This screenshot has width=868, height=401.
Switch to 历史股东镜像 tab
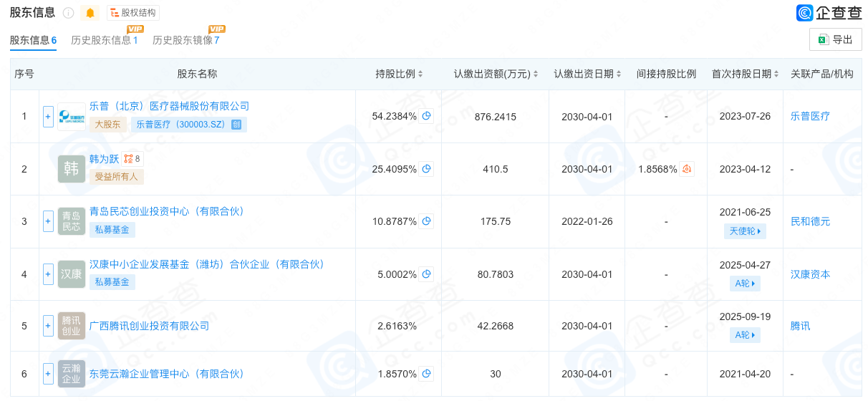186,40
